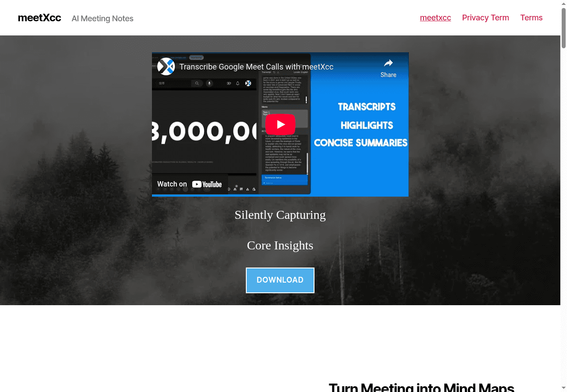Open the Privacy Term page

point(485,18)
